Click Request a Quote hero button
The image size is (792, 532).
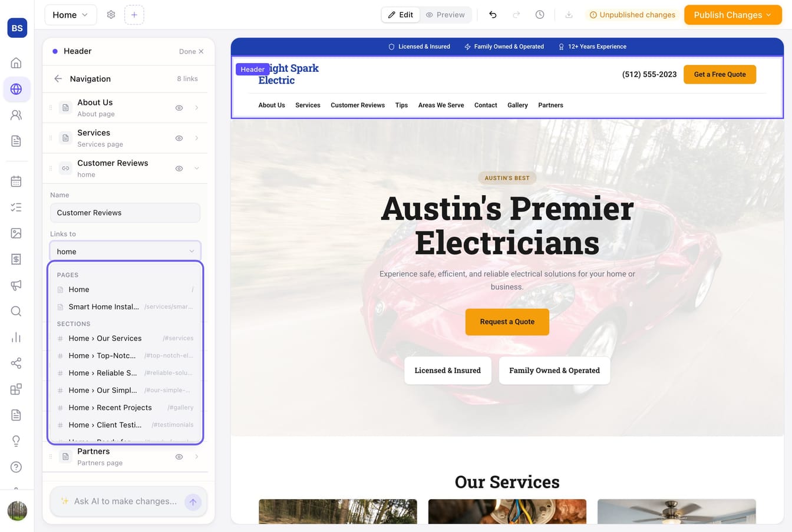click(x=507, y=322)
